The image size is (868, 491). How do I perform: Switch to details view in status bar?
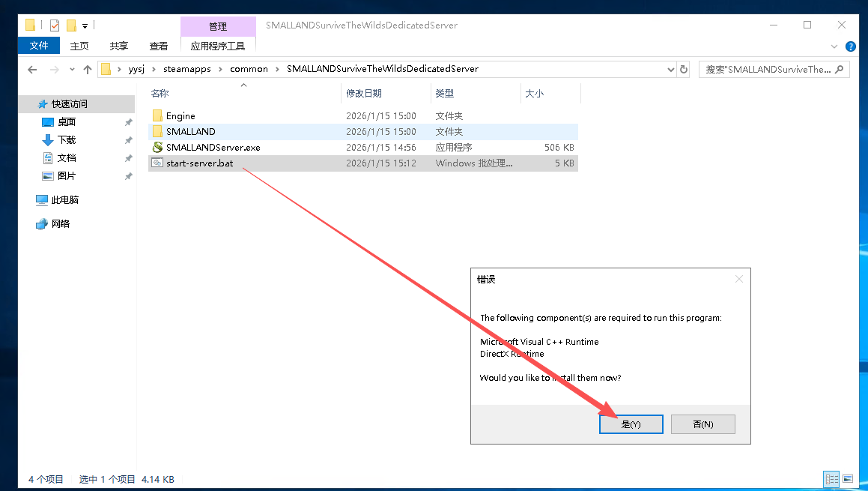[x=831, y=478]
